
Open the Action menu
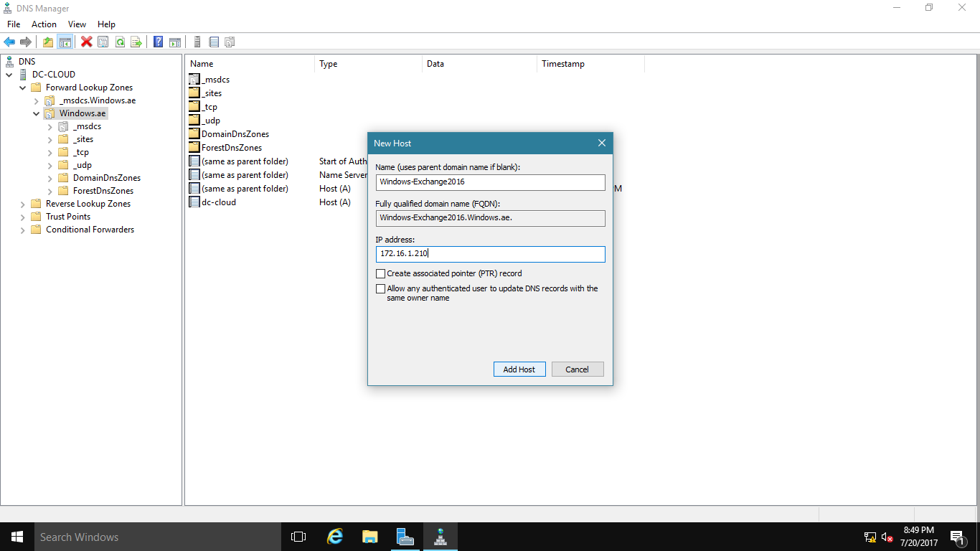tap(44, 24)
